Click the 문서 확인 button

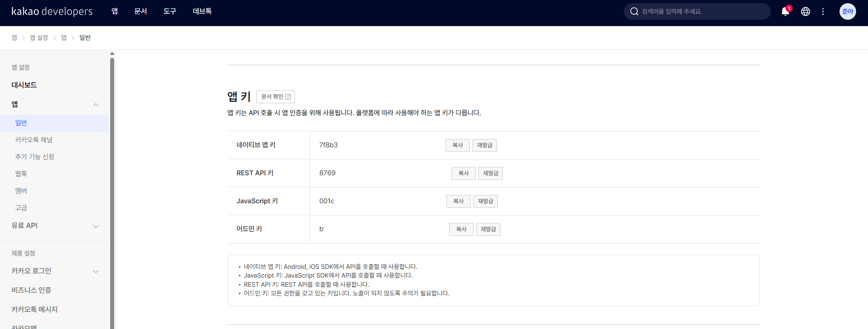(275, 97)
